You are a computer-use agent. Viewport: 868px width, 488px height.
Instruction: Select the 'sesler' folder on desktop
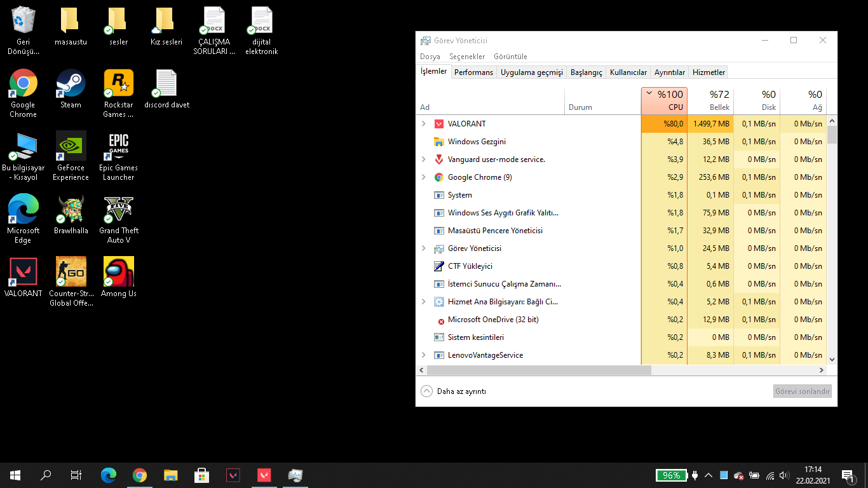click(x=119, y=25)
